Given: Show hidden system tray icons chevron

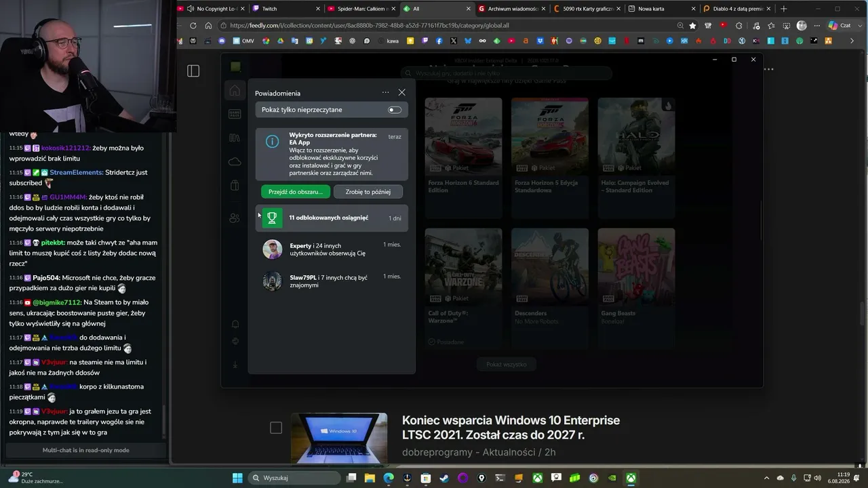Looking at the screenshot, I should (x=767, y=478).
